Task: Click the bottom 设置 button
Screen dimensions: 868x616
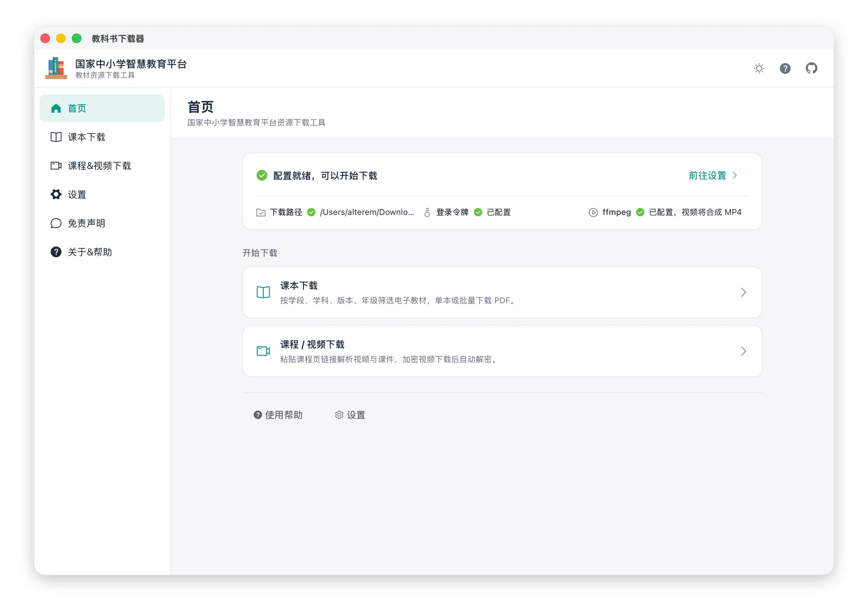Action: click(350, 415)
